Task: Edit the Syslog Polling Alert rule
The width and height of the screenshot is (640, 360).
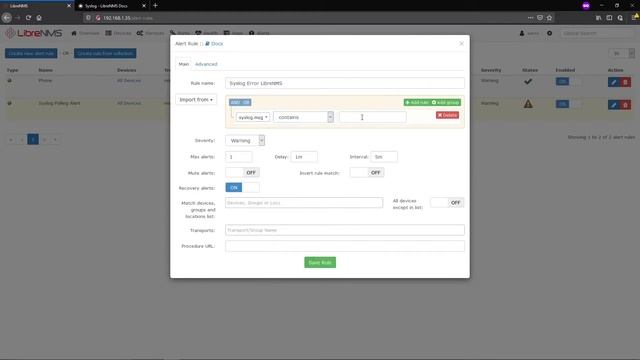Action: (x=613, y=105)
